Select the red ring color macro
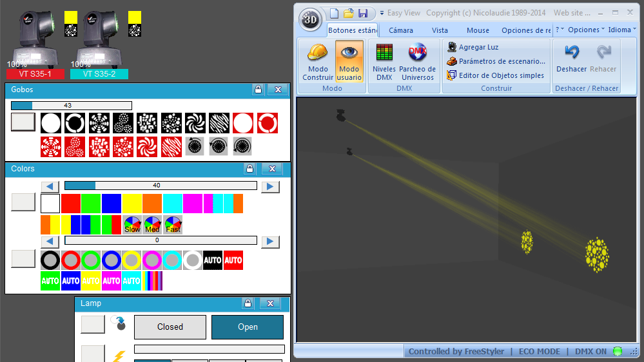 coord(71,260)
